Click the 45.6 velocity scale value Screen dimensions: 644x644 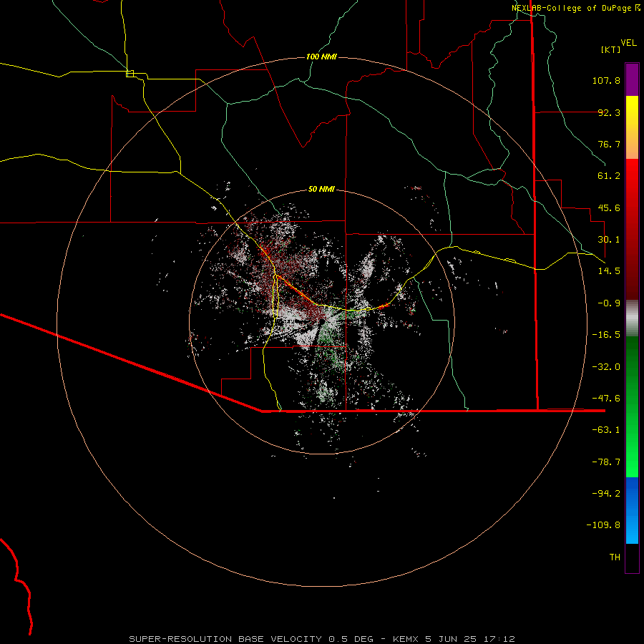pyautogui.click(x=609, y=208)
